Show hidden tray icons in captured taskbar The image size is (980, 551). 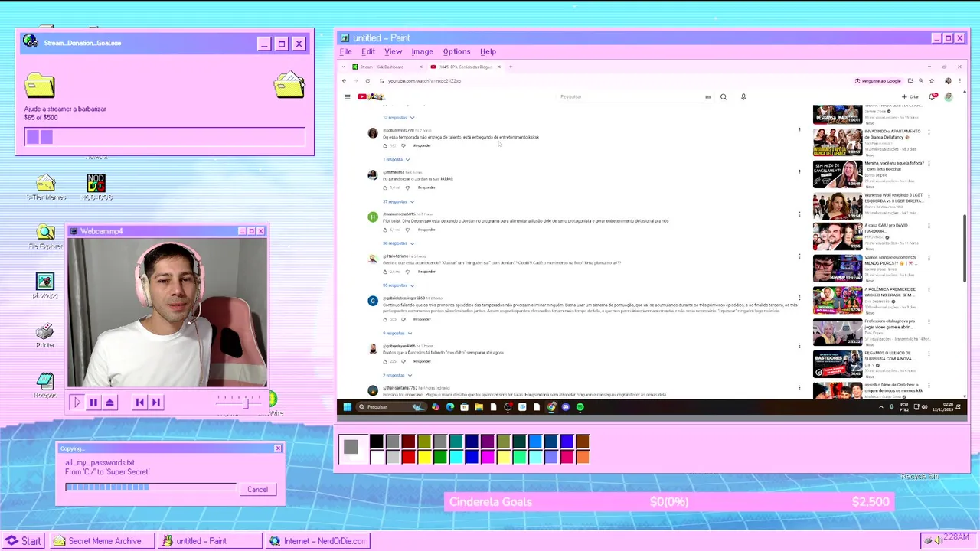[880, 407]
